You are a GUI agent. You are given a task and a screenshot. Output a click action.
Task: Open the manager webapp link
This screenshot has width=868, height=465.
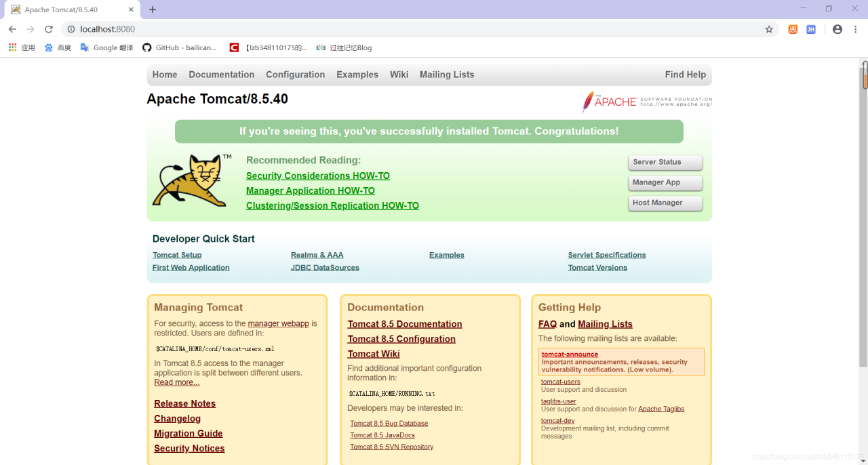(x=279, y=323)
